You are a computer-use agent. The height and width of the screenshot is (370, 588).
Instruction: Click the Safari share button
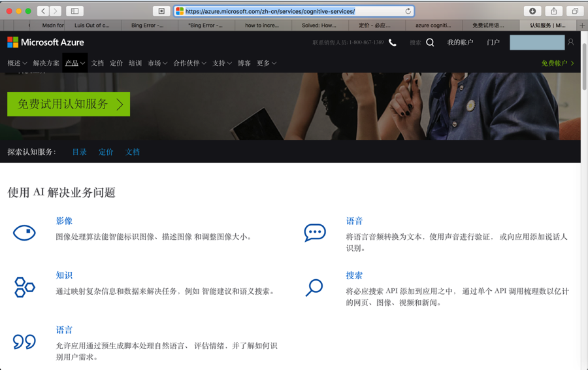(553, 11)
